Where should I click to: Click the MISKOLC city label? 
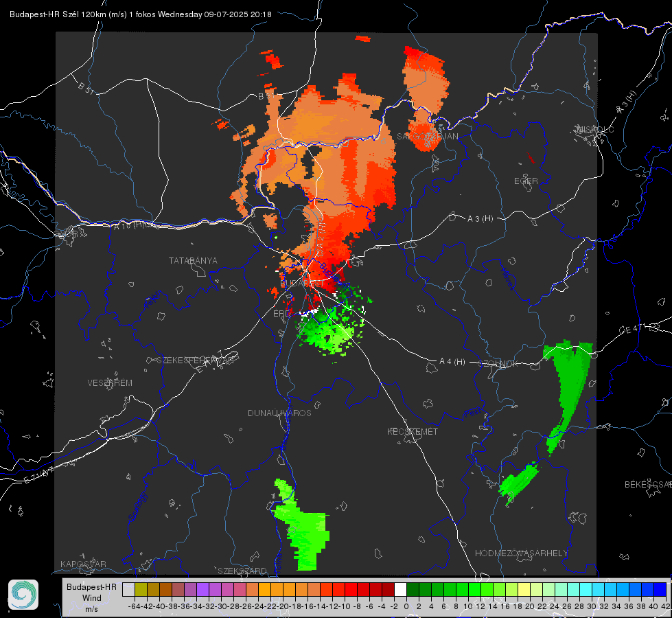(x=595, y=130)
